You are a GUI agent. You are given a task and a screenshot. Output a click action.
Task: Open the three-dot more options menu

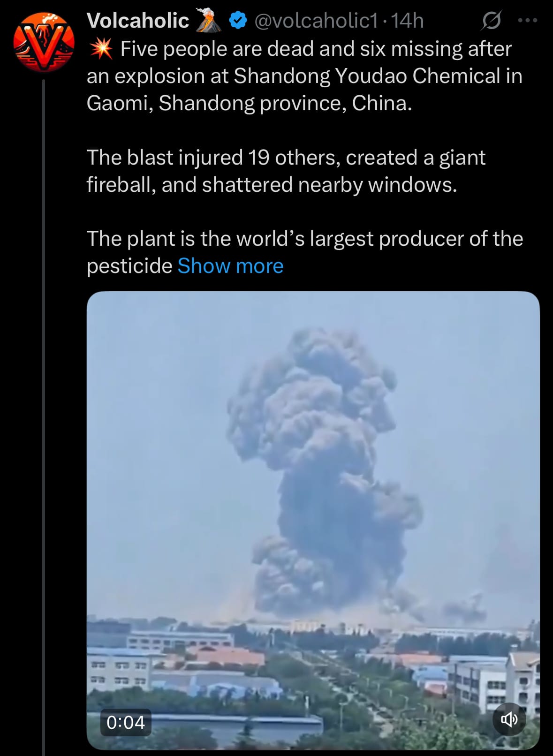tap(528, 21)
